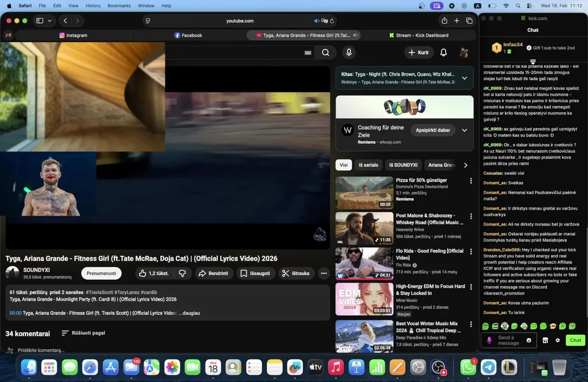This screenshot has width=588, height=382.
Task: Open the YouTube account avatar menu
Action: (x=464, y=53)
